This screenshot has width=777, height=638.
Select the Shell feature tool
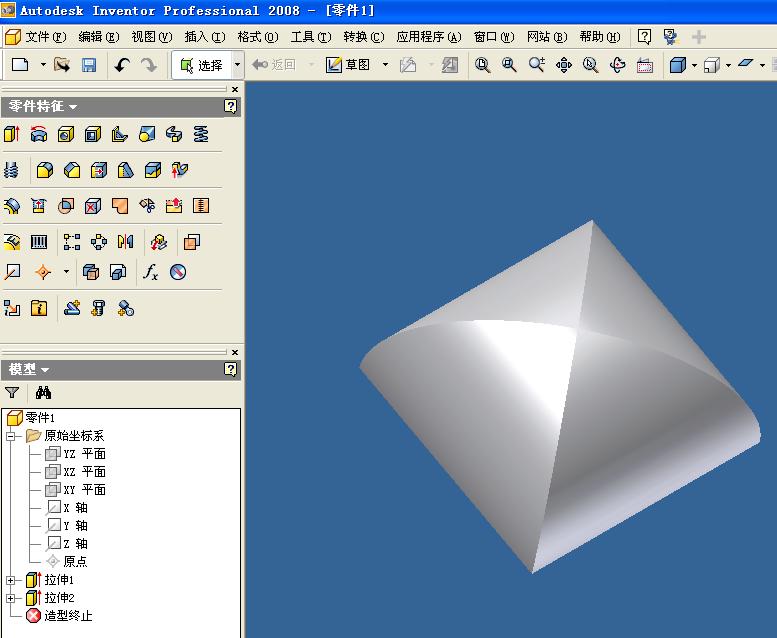point(93,134)
